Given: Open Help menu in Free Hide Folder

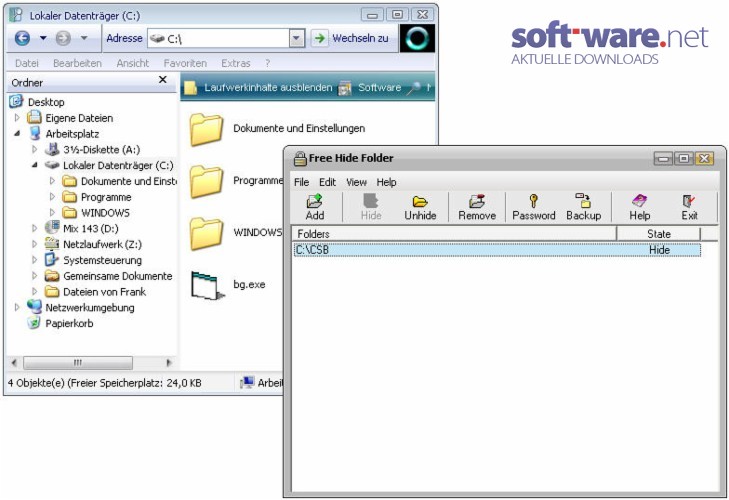Looking at the screenshot, I should pyautogui.click(x=386, y=182).
